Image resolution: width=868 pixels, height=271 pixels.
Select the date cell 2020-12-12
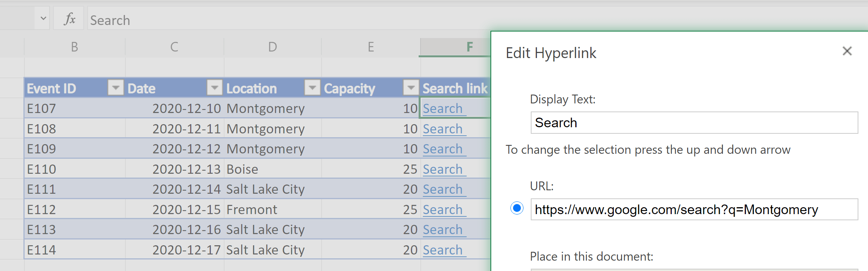[174, 149]
